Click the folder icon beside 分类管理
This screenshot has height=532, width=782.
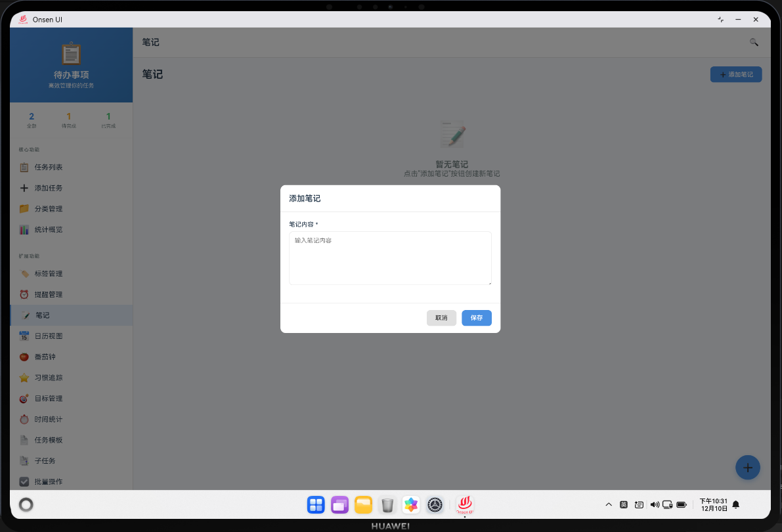[x=24, y=209]
